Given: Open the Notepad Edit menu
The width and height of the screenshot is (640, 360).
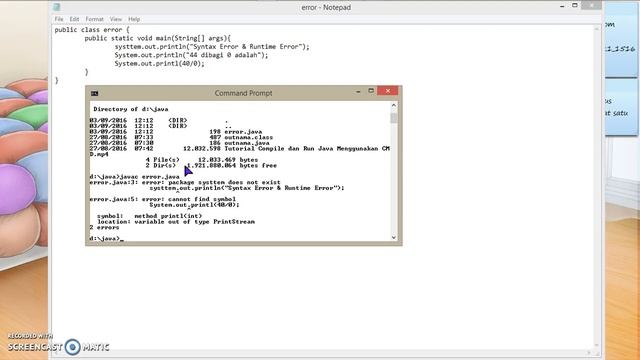Looking at the screenshot, I should pyautogui.click(x=74, y=19).
